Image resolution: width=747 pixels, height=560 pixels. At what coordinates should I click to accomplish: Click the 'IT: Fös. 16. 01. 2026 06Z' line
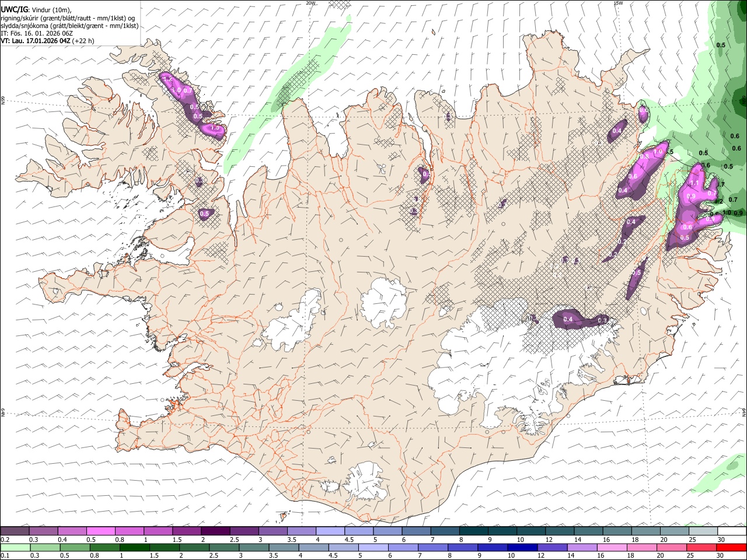(37, 33)
